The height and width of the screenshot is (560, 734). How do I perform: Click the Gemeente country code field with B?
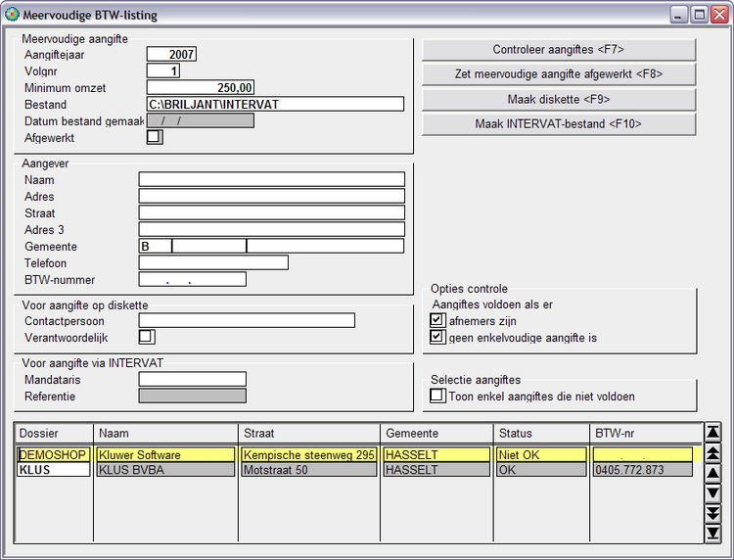(156, 246)
